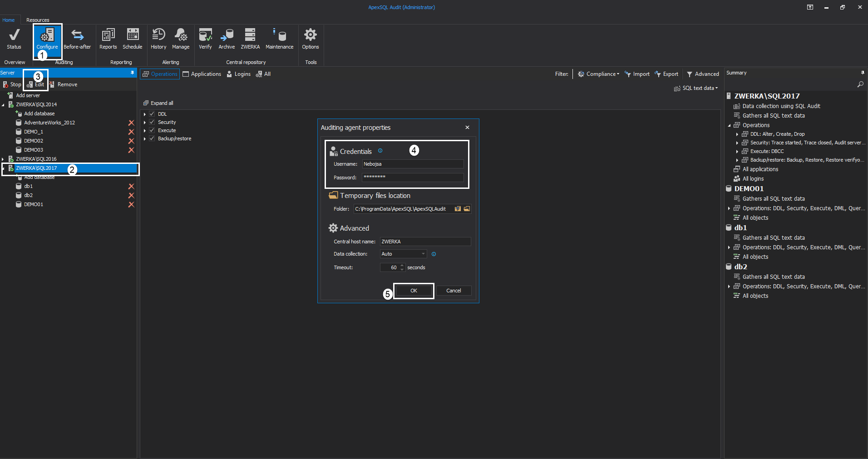Select the DEMO02 database
868x459 pixels.
click(x=34, y=141)
